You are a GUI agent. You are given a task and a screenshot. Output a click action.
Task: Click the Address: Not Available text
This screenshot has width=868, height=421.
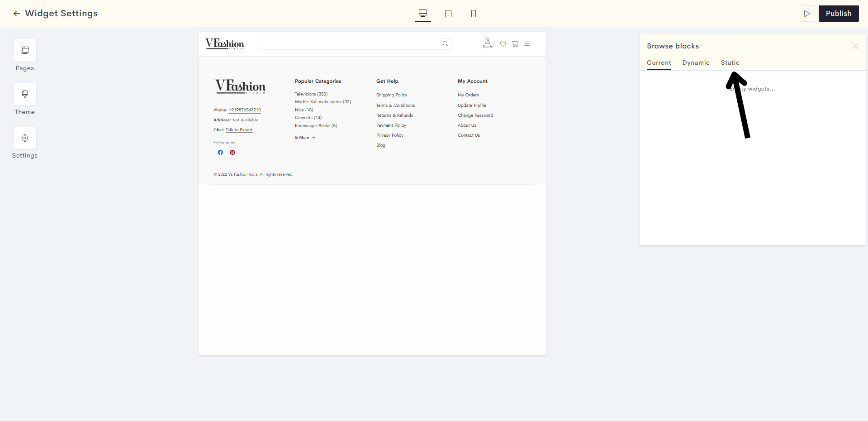click(x=236, y=120)
